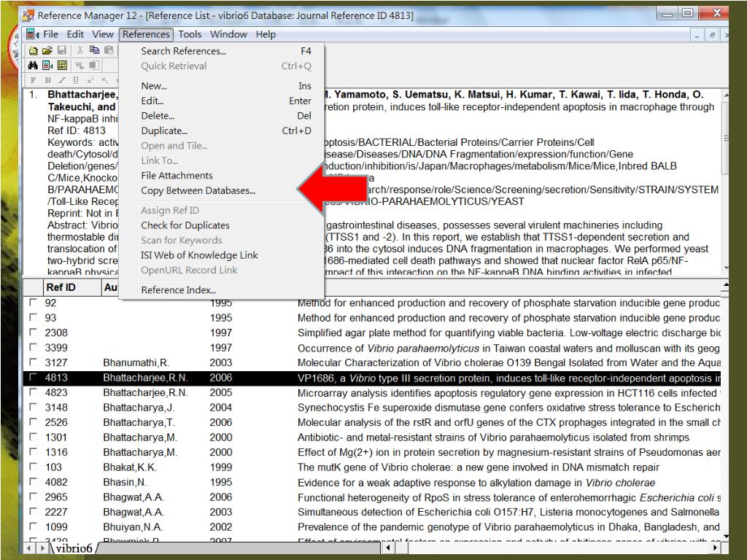
Task: Choose Check for Duplicates menu entry
Action: tap(222, 225)
